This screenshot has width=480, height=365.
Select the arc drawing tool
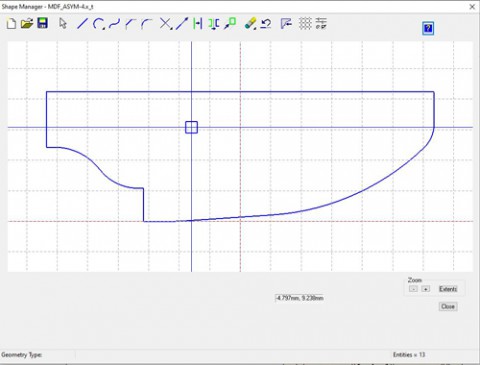98,24
